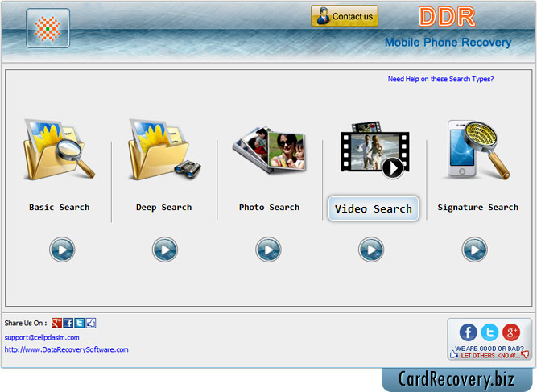Click the Deep Search folder with binoculars icon

[164, 149]
